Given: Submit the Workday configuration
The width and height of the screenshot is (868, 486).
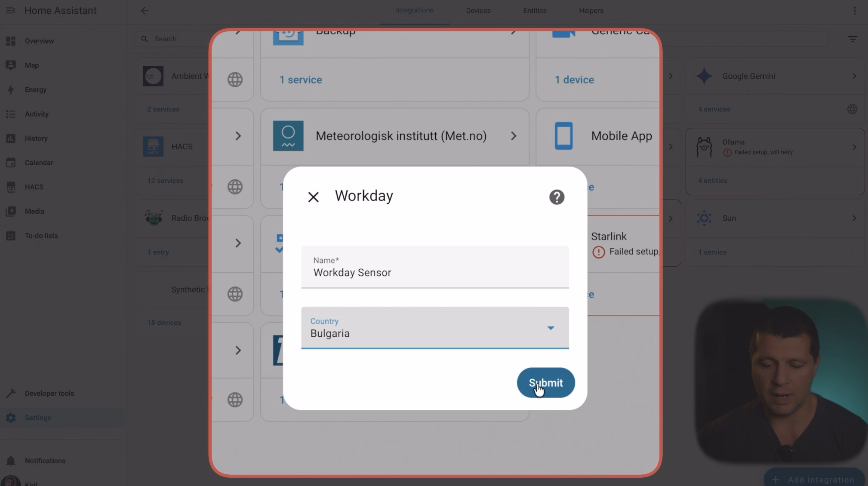Looking at the screenshot, I should [x=545, y=383].
